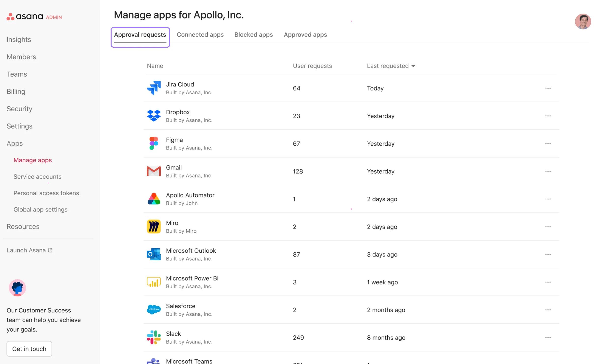The height and width of the screenshot is (364, 609).
Task: Select the Miro app icon
Action: point(154,226)
